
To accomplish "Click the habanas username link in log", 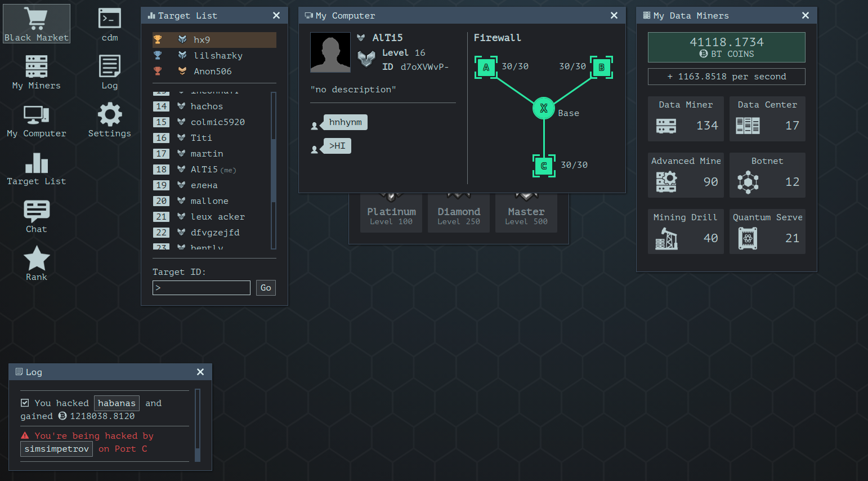I will click(x=117, y=403).
